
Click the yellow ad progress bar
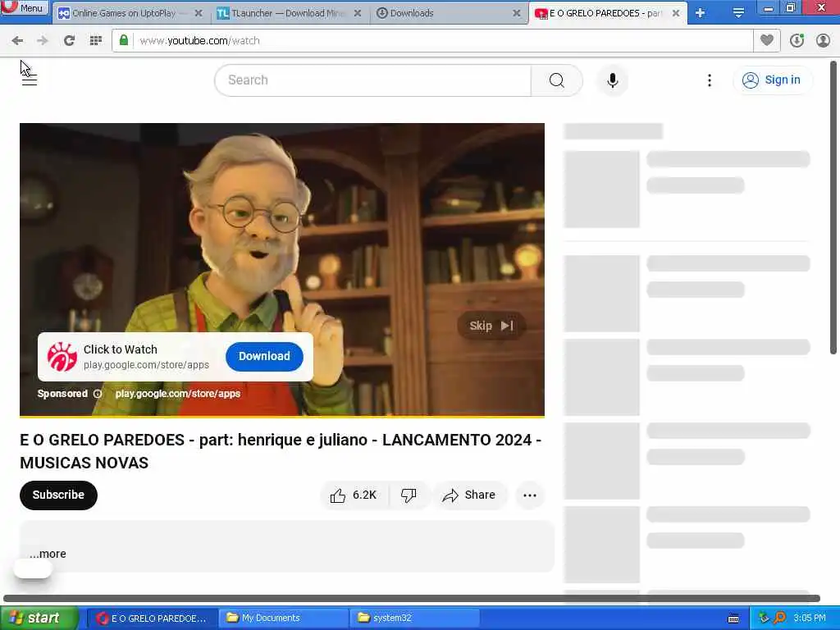(x=282, y=416)
